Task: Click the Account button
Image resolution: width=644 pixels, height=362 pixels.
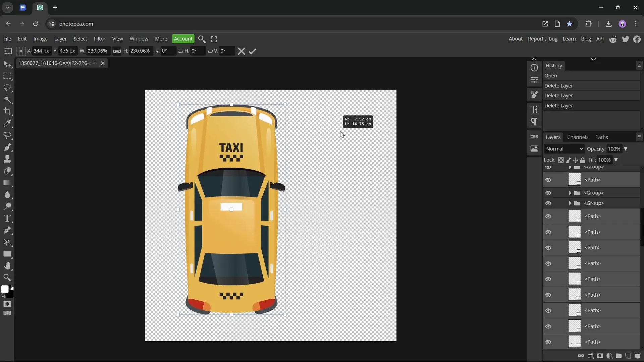Action: tap(183, 39)
